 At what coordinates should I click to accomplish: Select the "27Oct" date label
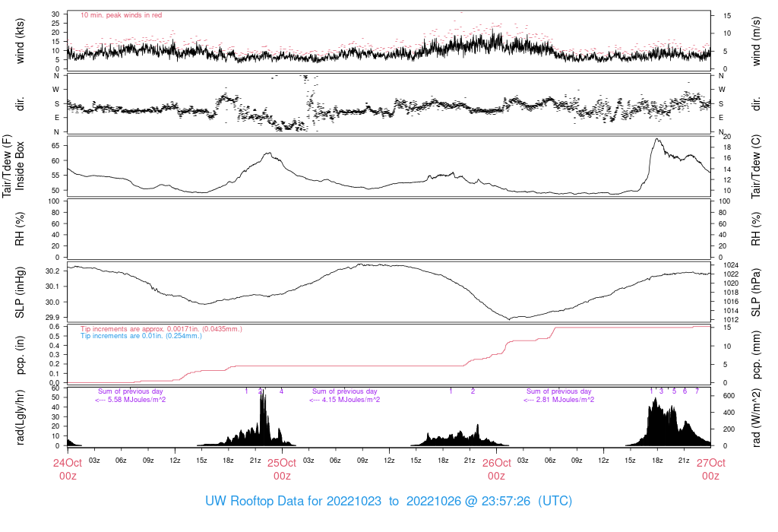pos(711,463)
